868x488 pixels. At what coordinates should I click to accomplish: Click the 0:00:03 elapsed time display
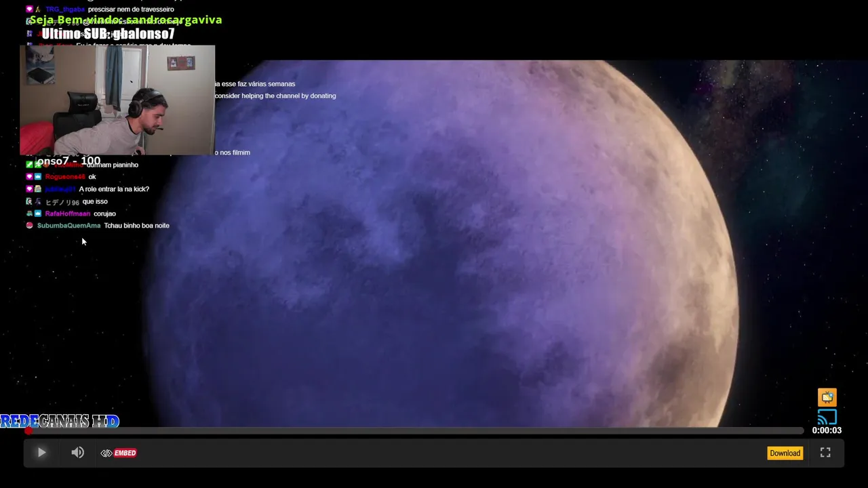[x=827, y=430]
